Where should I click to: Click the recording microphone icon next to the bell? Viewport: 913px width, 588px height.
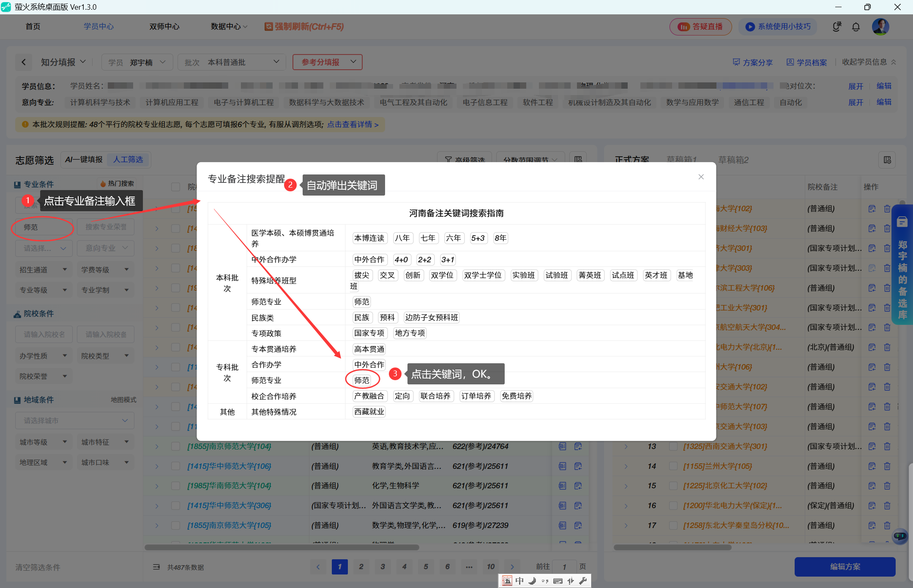point(837,27)
